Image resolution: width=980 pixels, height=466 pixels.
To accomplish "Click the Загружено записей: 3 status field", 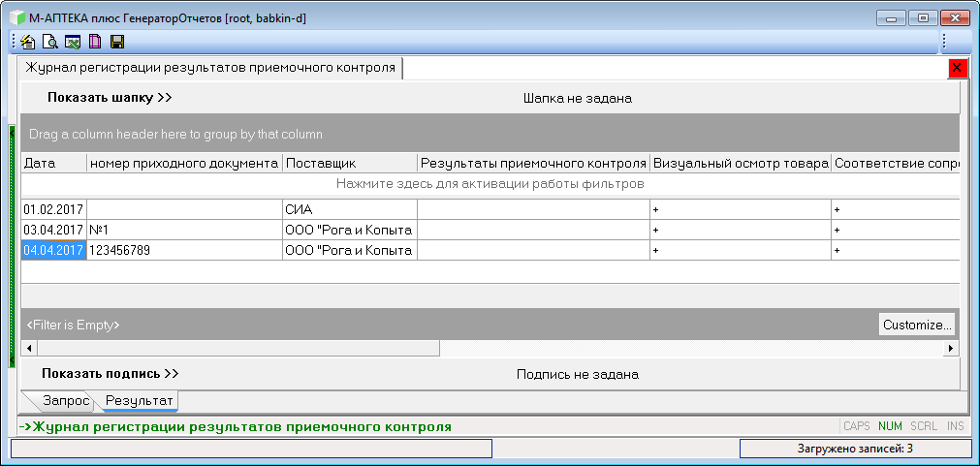I will 854,448.
